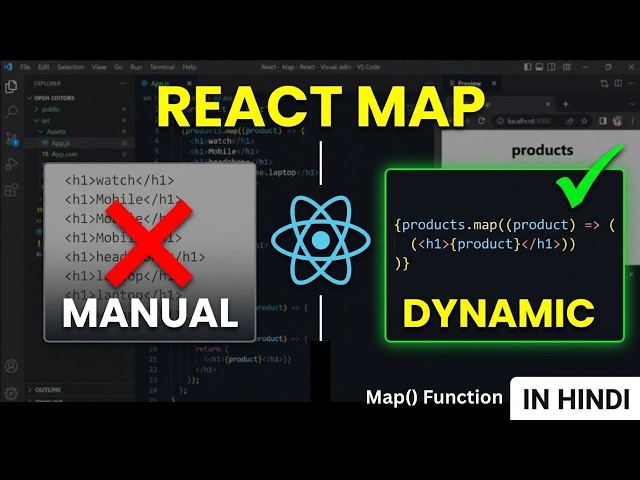The height and width of the screenshot is (480, 640).
Task: Open a new browser tab with plus
Action: [x=565, y=104]
